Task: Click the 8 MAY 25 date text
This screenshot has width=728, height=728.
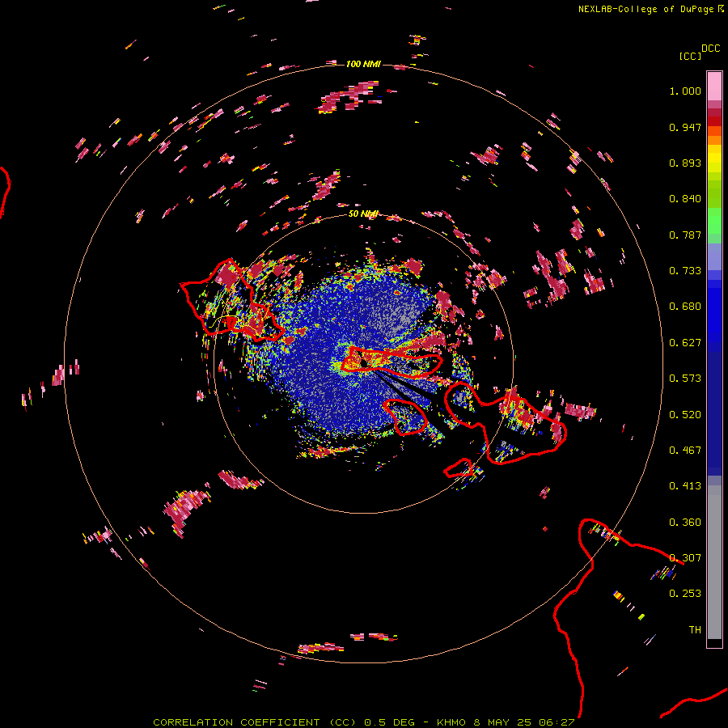Action: click(x=502, y=722)
